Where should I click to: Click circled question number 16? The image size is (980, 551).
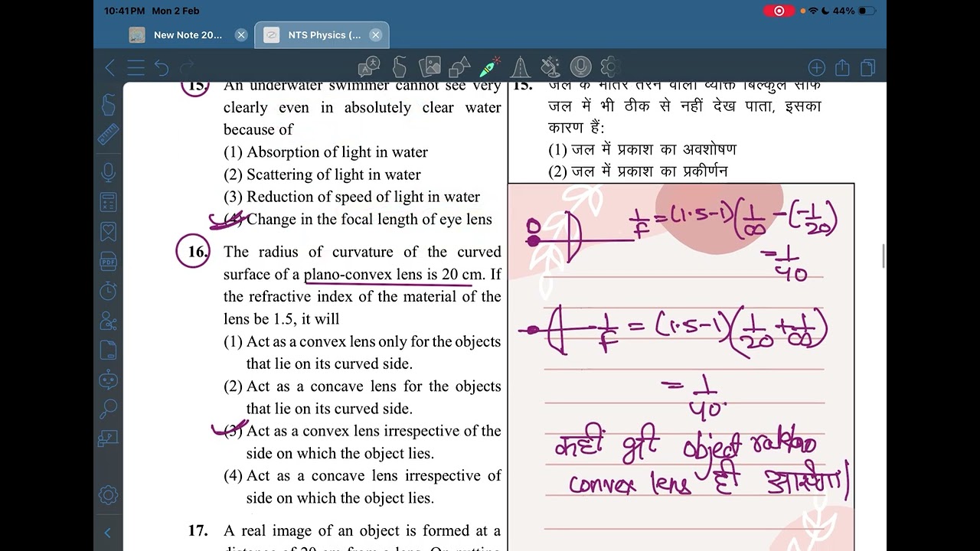(x=193, y=251)
